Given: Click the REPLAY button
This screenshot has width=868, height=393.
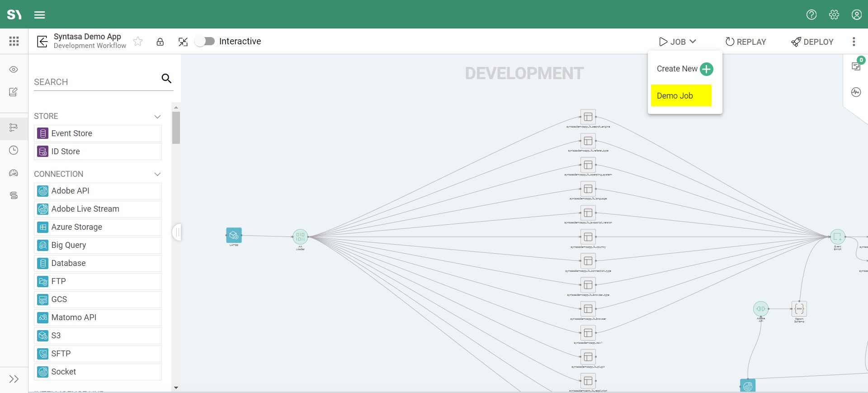Looking at the screenshot, I should click(745, 42).
